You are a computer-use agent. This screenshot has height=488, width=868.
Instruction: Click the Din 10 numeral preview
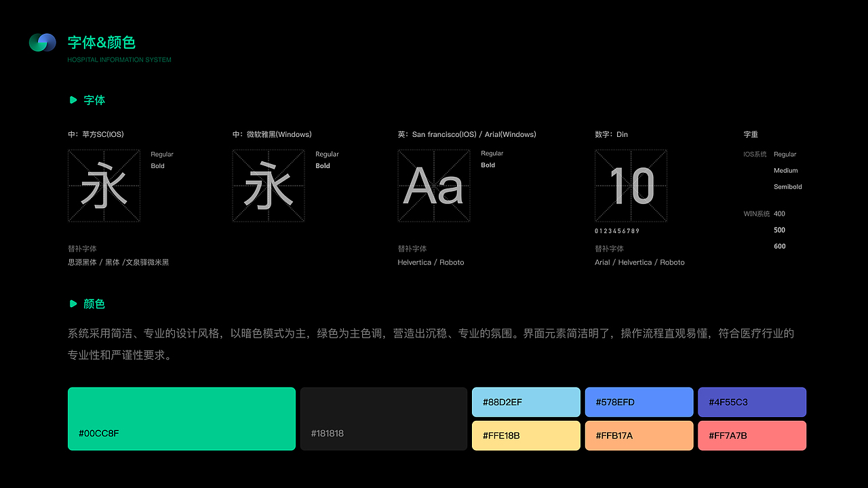631,186
